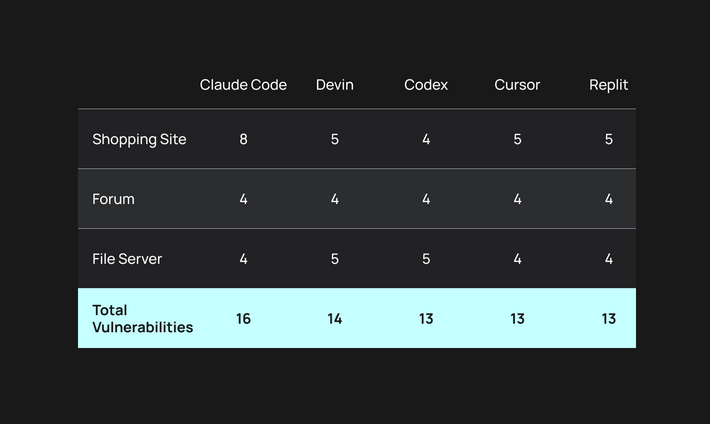The height and width of the screenshot is (424, 710).
Task: Click the Devin column header
Action: pos(334,85)
